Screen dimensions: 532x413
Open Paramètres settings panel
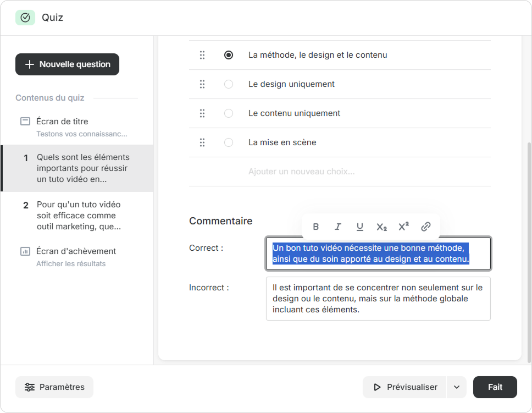click(x=54, y=387)
